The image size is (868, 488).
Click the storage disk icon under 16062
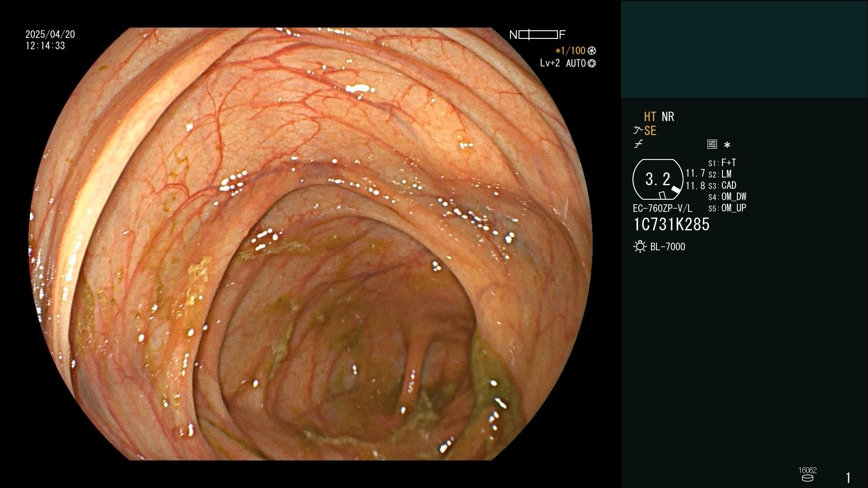[807, 478]
